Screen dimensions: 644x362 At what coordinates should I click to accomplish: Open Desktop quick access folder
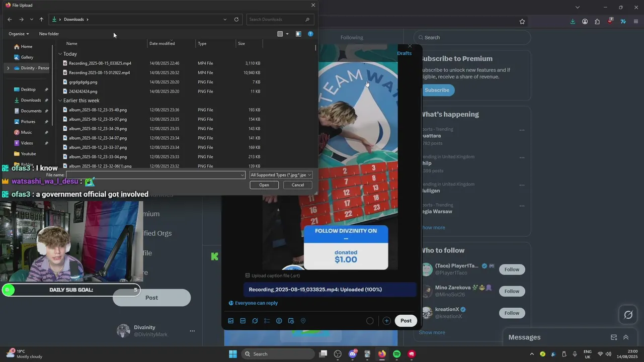pyautogui.click(x=28, y=89)
